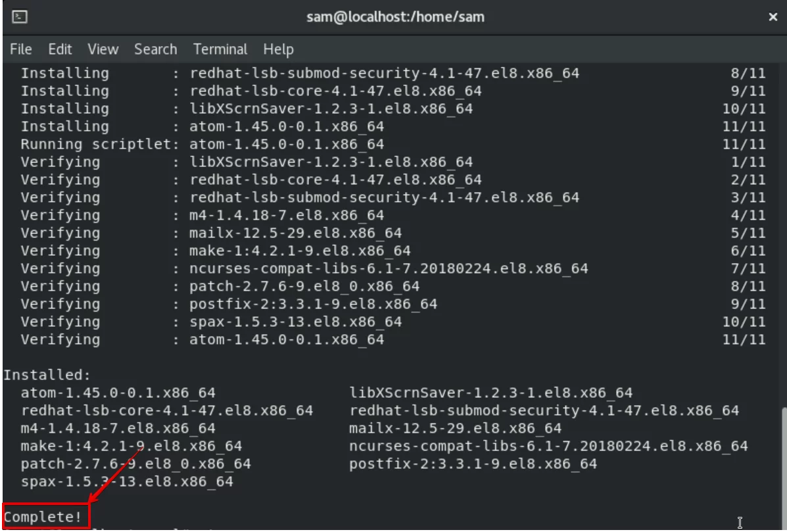Click postfix-2:3.3.1-9 in Installed list
Viewport: 787px width, 532px height.
[473, 464]
